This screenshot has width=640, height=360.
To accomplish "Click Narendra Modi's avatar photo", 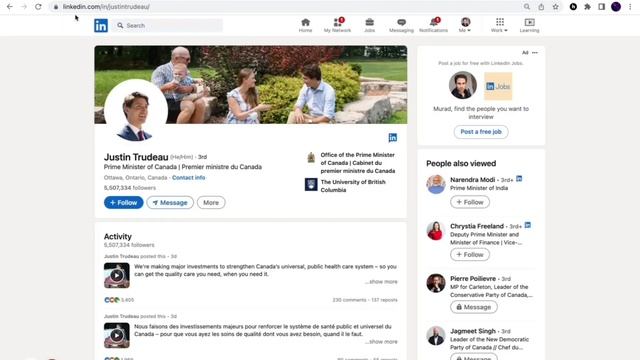I will 436,184.
